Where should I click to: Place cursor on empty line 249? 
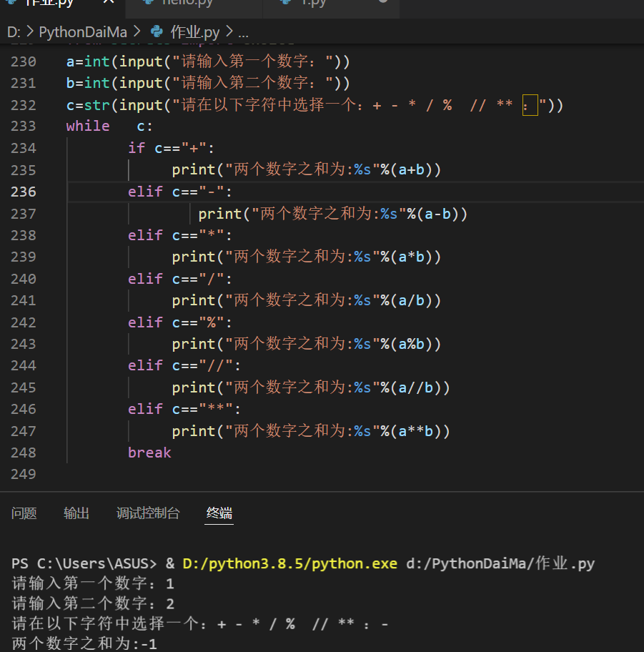coord(332,474)
